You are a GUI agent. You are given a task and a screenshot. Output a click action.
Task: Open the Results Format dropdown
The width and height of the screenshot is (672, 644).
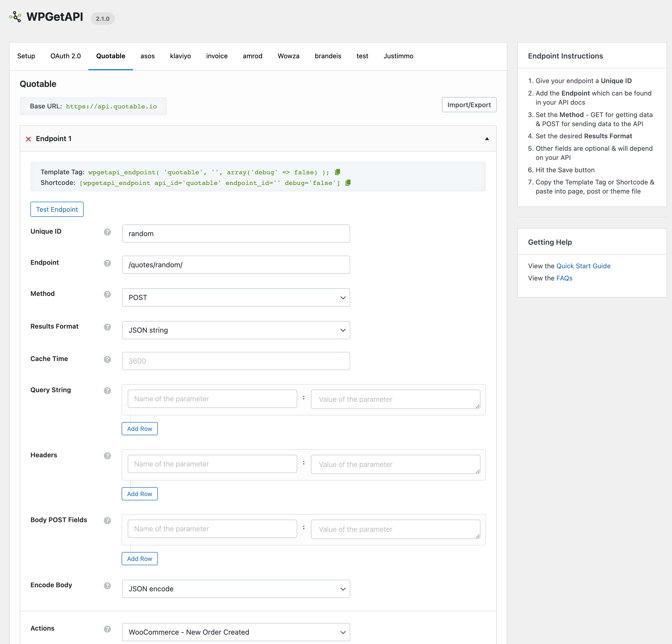236,330
